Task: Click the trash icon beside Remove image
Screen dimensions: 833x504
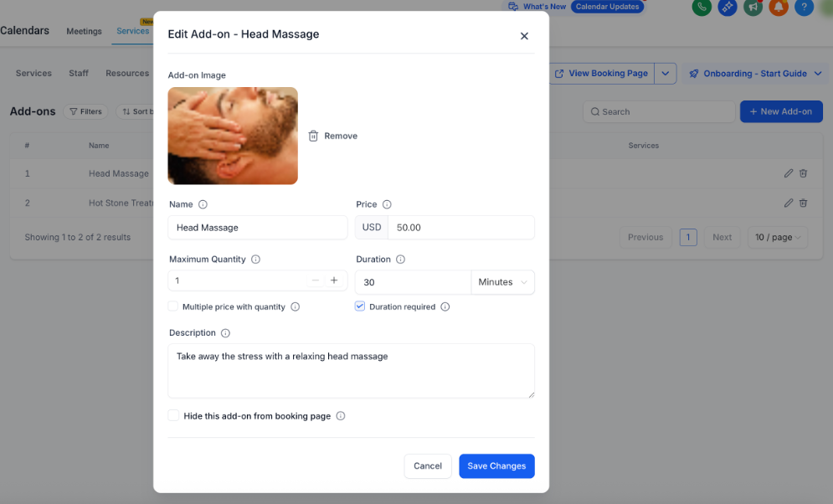Action: (313, 136)
